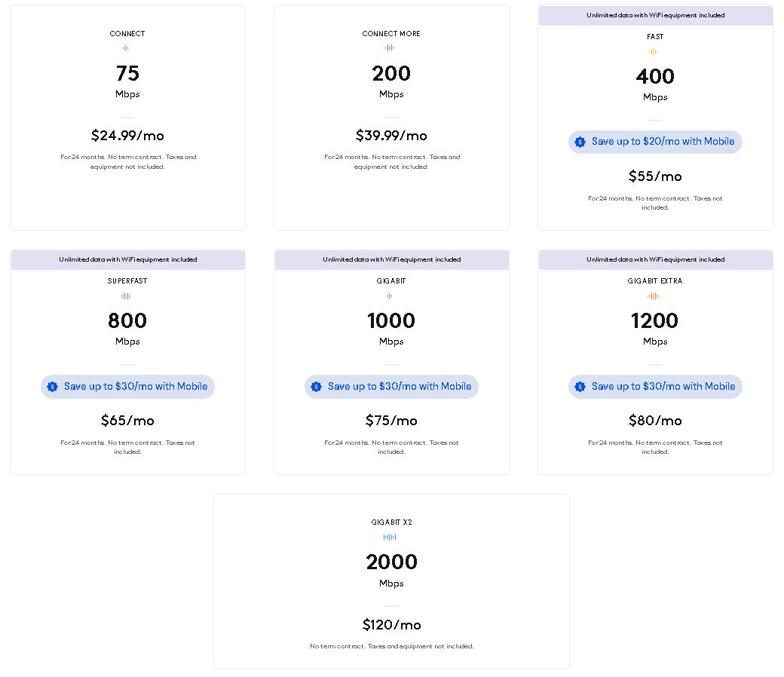This screenshot has height=677, width=784.
Task: Select the $24.99/mo price on Connect plan
Action: (127, 135)
